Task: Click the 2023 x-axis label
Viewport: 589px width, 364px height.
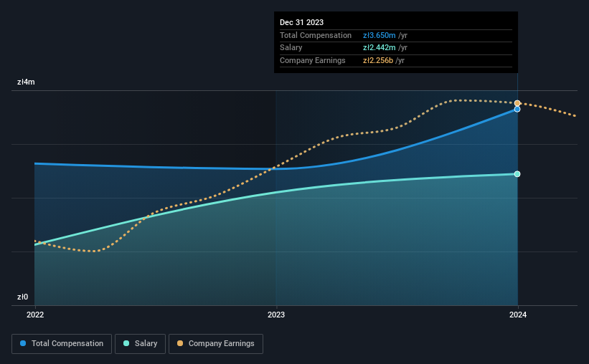Action: tap(276, 315)
